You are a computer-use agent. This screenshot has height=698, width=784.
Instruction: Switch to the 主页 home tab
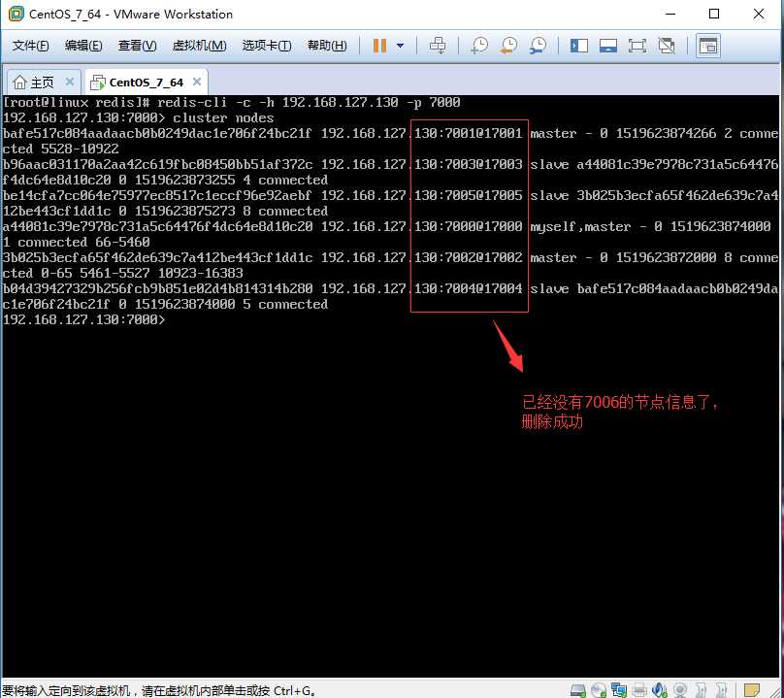[x=43, y=83]
